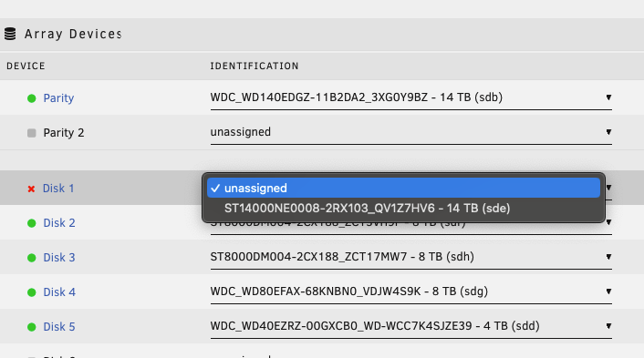644x358 pixels.
Task: Open the Disk 4 link
Action: pyautogui.click(x=59, y=292)
